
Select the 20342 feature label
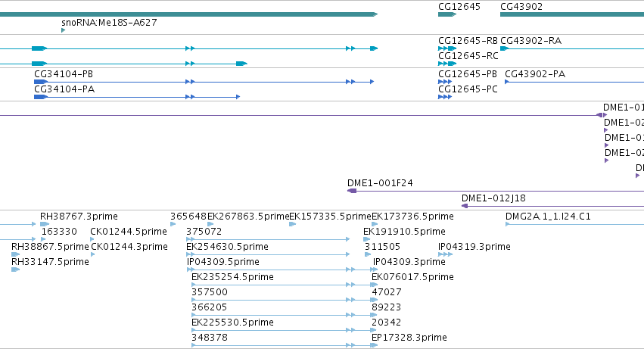387,323
